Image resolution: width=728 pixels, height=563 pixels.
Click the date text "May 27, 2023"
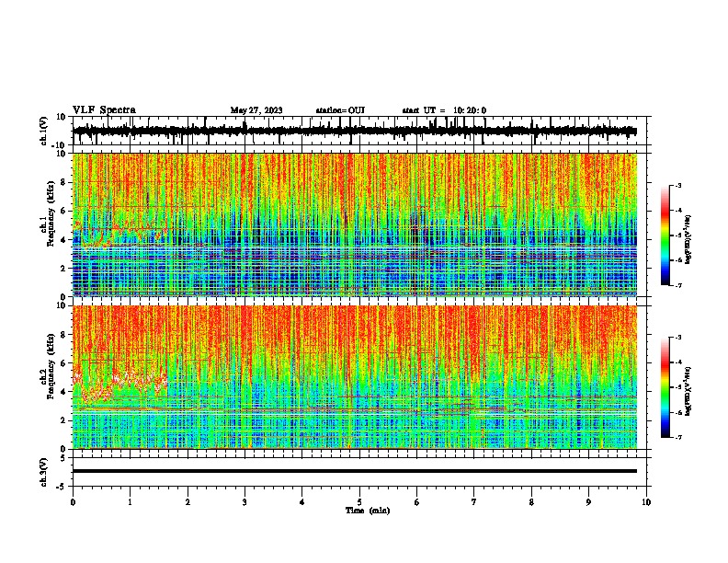(256, 110)
